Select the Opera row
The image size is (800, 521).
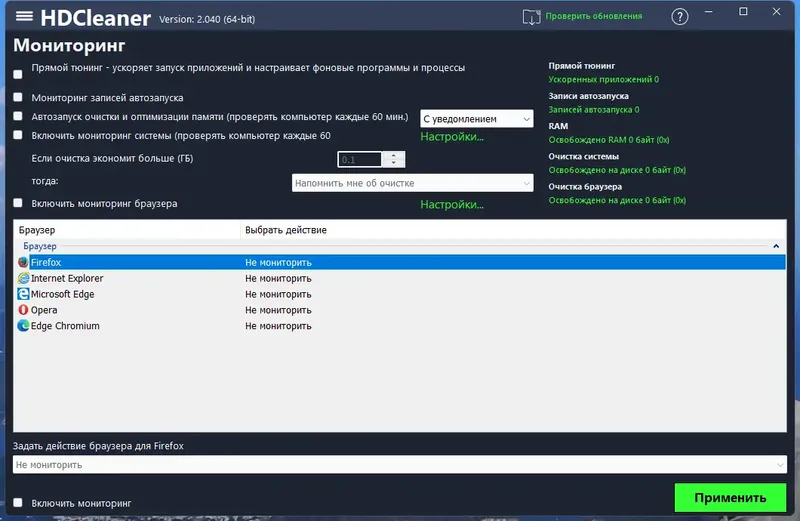pyautogui.click(x=400, y=310)
